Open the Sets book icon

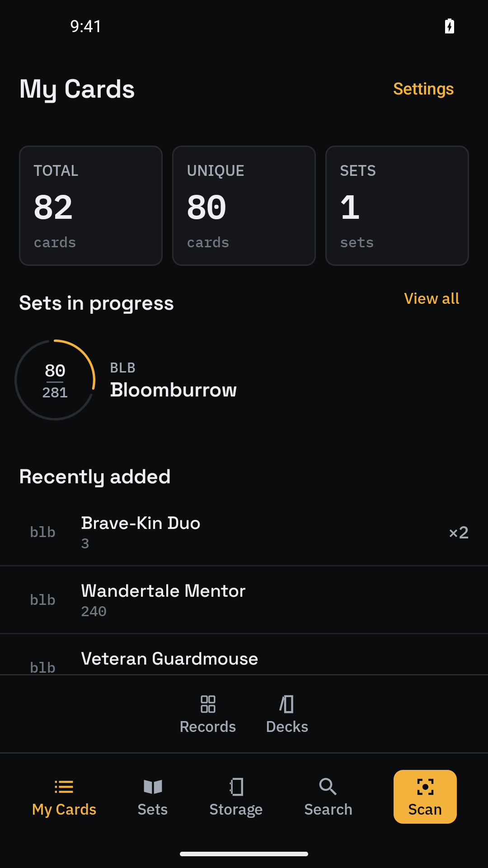point(153,787)
